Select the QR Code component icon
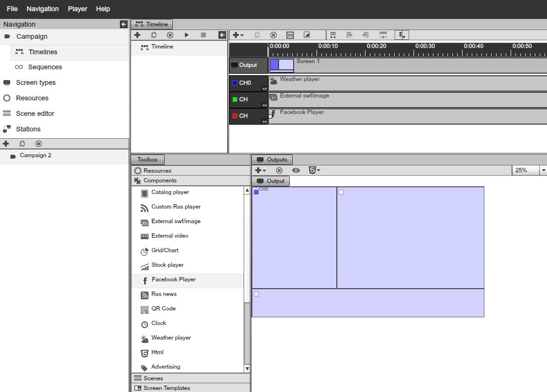Image resolution: width=547 pixels, height=392 pixels. click(144, 309)
